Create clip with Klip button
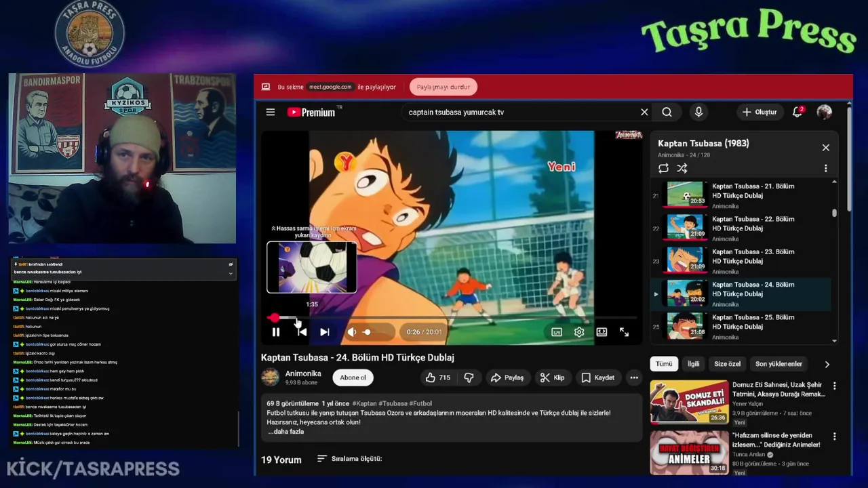Viewport: 868px width, 488px height. pos(553,378)
